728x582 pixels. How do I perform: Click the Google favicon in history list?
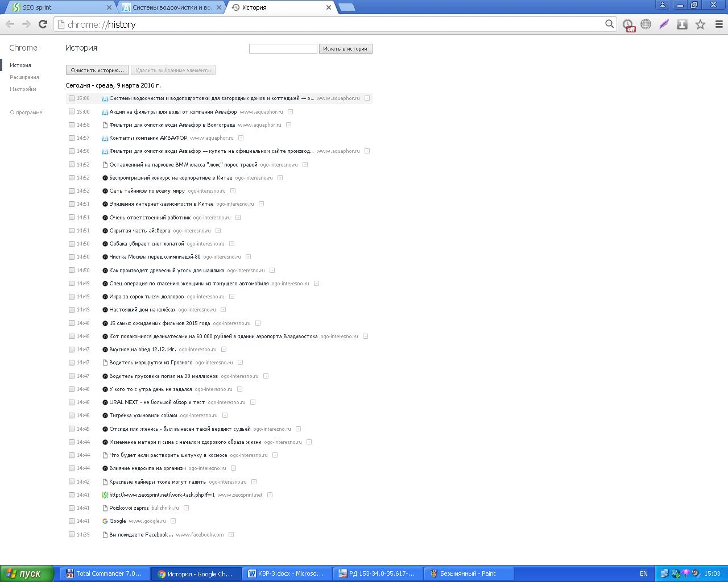pyautogui.click(x=105, y=521)
